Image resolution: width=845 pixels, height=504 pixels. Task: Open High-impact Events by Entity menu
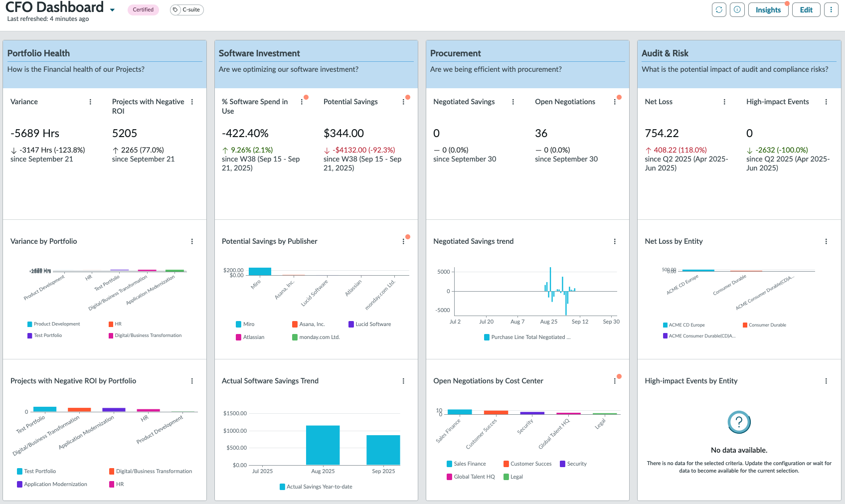click(x=826, y=381)
